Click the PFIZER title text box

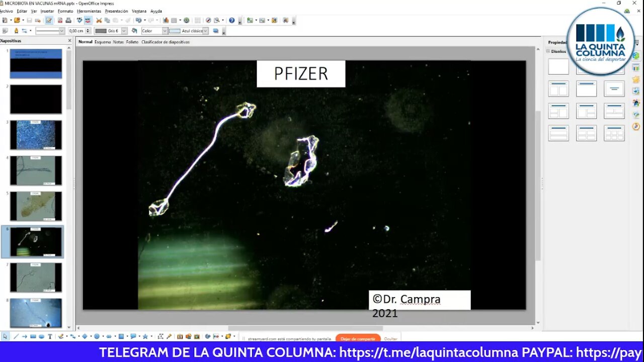(301, 74)
